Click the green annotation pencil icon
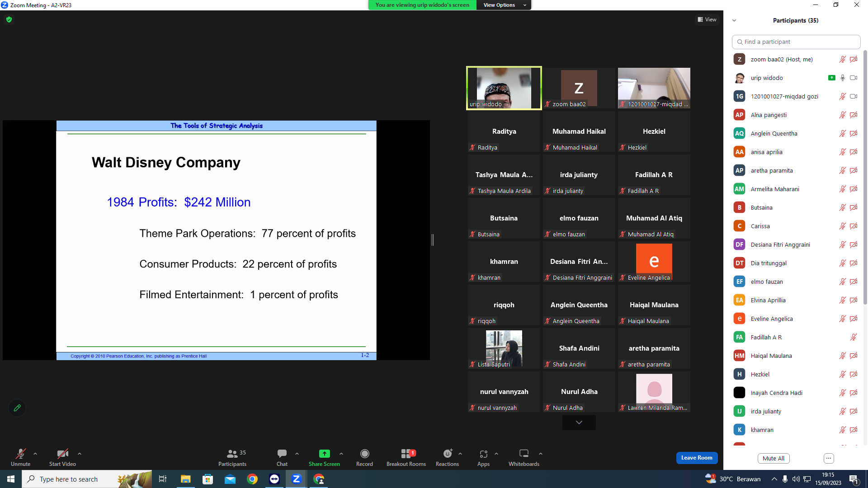The height and width of the screenshot is (488, 868). point(17,408)
